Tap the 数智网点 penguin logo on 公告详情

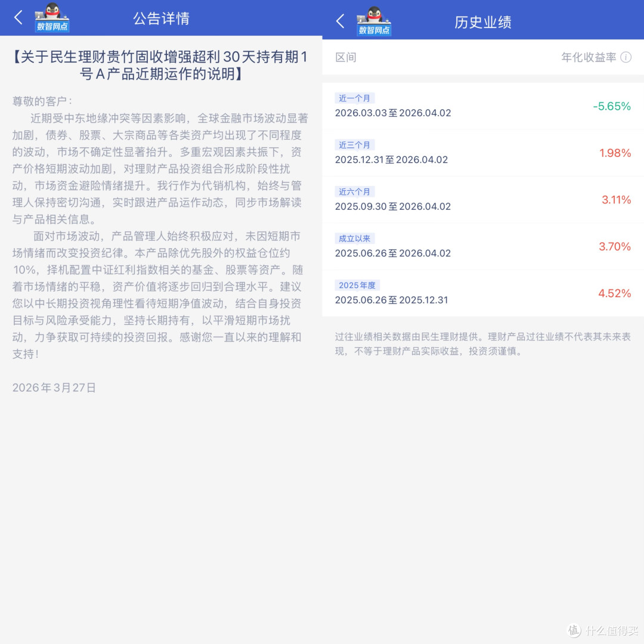(x=52, y=17)
